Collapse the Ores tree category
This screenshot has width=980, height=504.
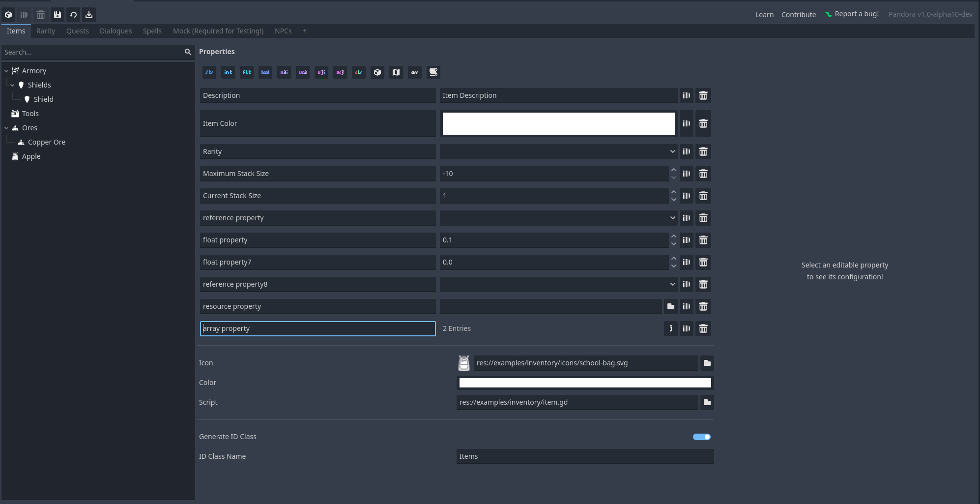[x=6, y=128]
